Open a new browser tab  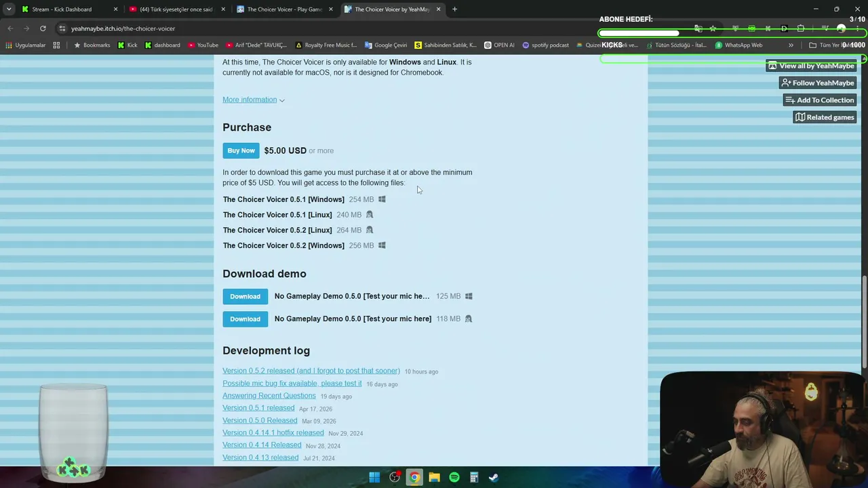click(454, 9)
